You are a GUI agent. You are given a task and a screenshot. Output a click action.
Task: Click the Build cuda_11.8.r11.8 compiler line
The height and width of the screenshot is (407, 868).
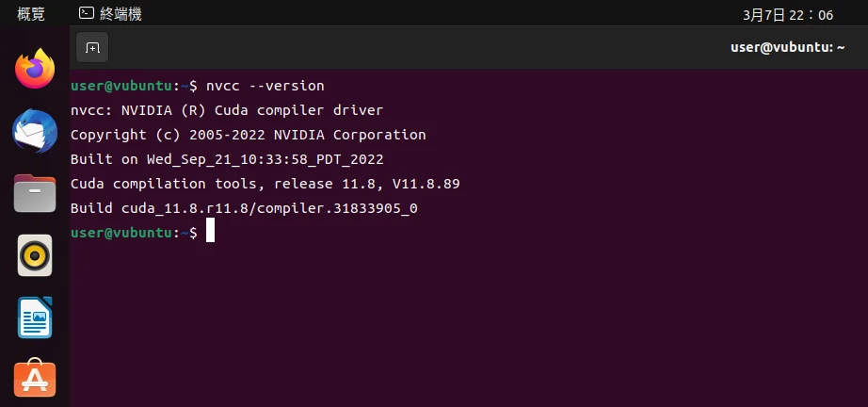[244, 208]
